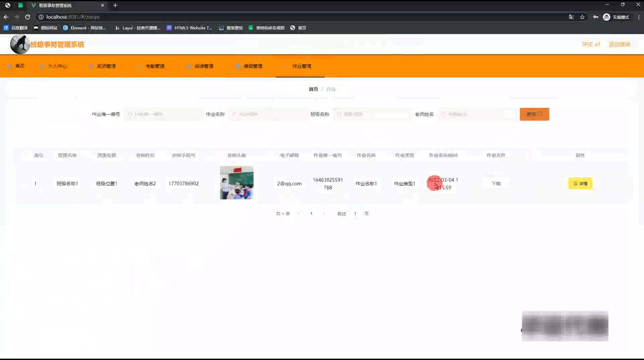Open the 百度翻译 bookmark

pos(16,28)
